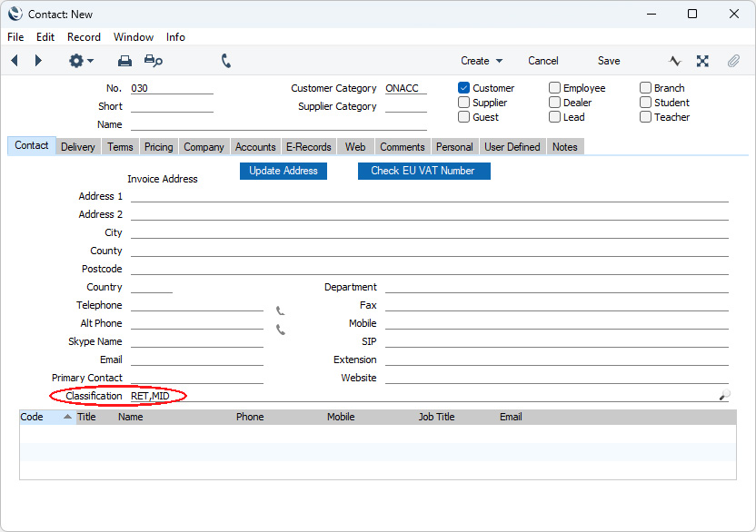
Task: Click the expand window arrows icon
Action: 702,61
